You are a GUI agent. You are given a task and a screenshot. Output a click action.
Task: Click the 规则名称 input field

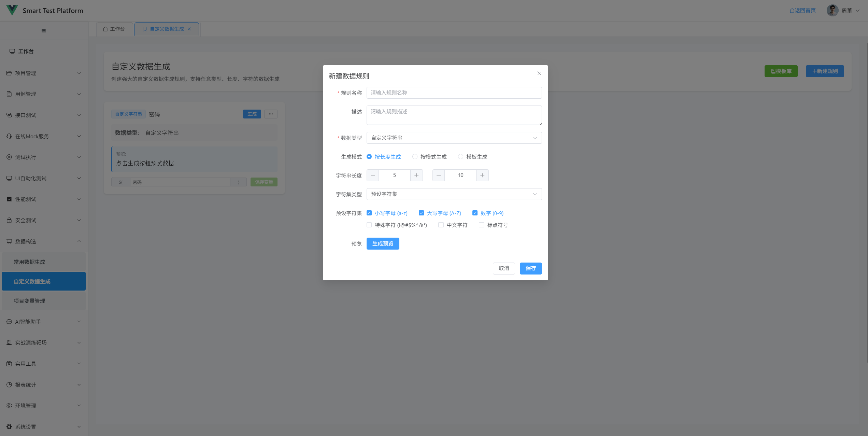[454, 93]
